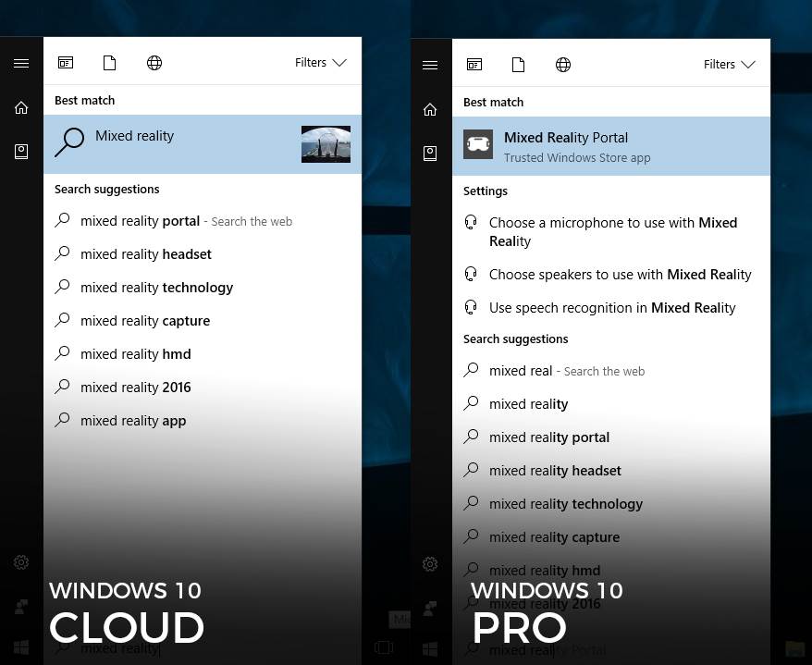Open 'Choose speakers to use with Mixed Reality'

(620, 275)
